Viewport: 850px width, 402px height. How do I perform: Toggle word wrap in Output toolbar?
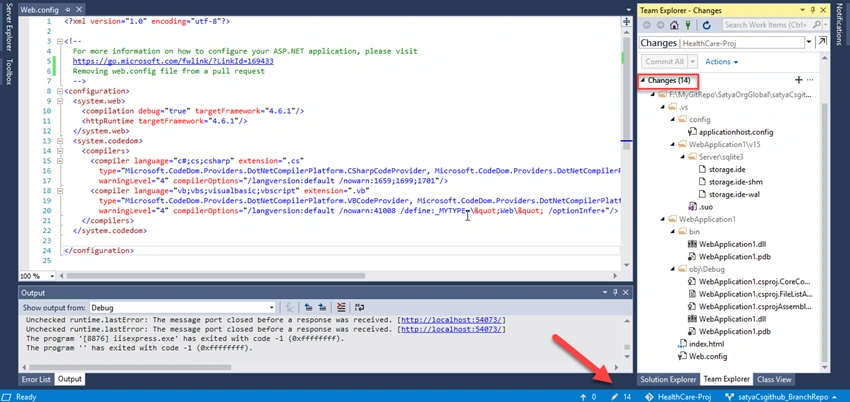(x=359, y=307)
